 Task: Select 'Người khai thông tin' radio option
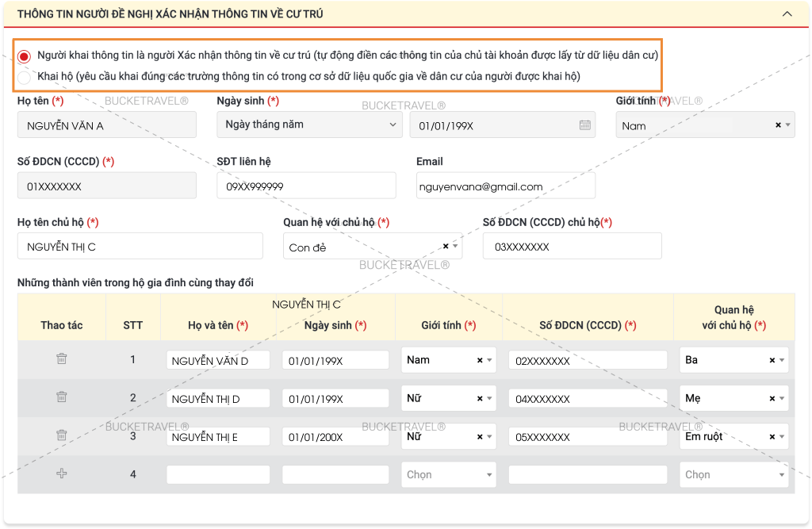point(25,56)
